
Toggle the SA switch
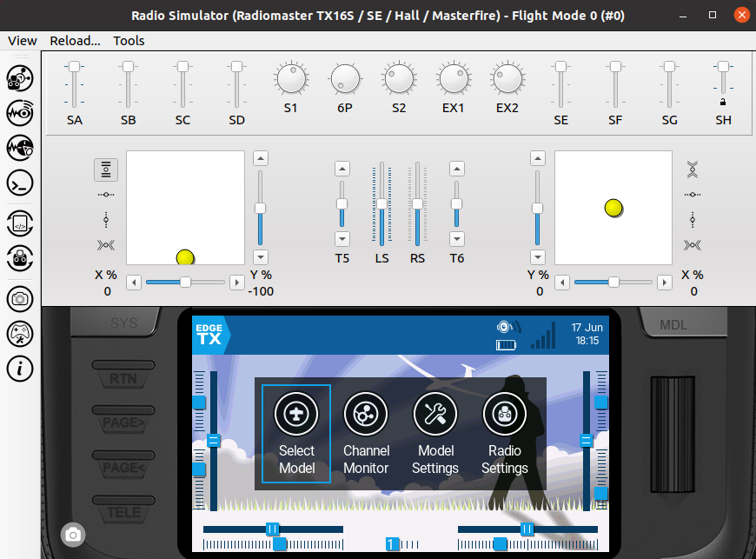74,84
